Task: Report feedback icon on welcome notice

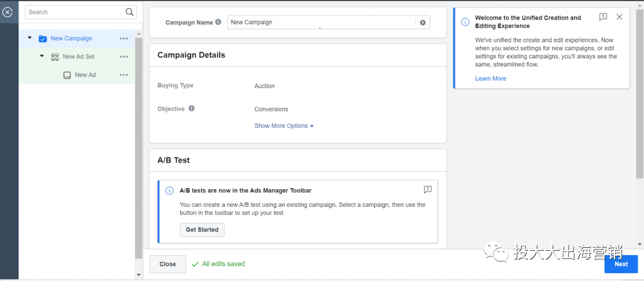Action: pos(603,17)
